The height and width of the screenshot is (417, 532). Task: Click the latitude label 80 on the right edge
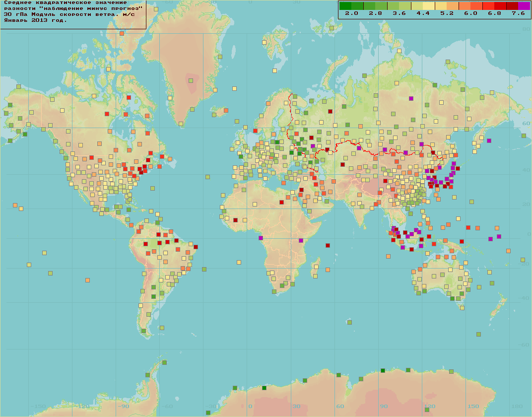tap(526, 29)
